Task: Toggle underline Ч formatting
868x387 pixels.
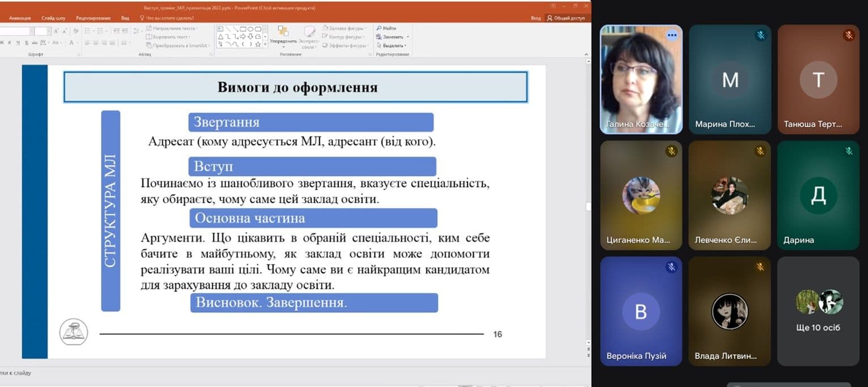Action: click(18, 42)
